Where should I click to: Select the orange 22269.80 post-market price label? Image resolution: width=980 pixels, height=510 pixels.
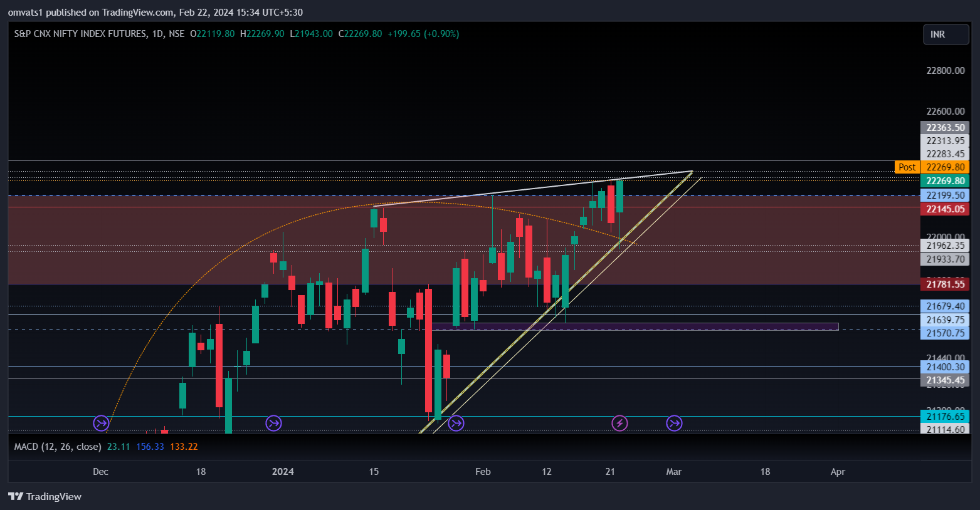pyautogui.click(x=945, y=167)
